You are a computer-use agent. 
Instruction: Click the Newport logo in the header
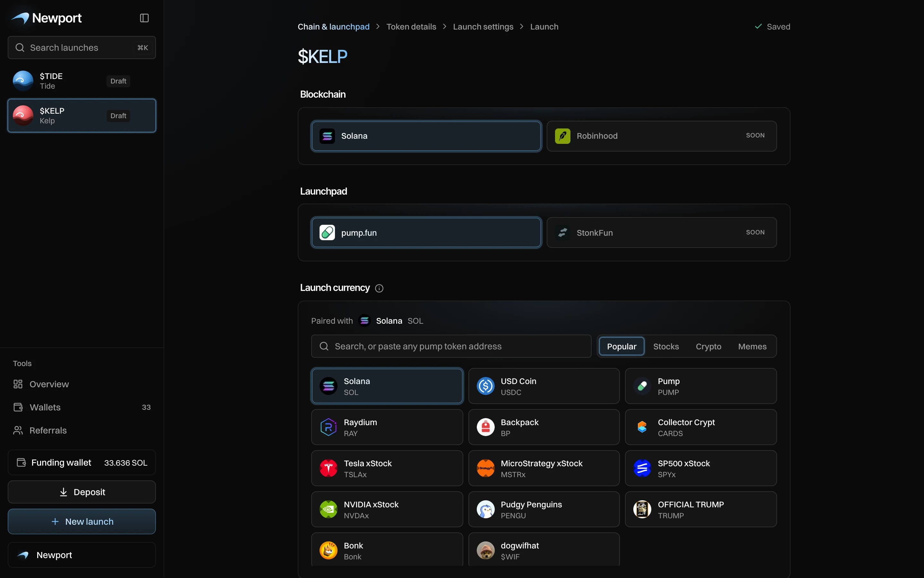(x=46, y=18)
